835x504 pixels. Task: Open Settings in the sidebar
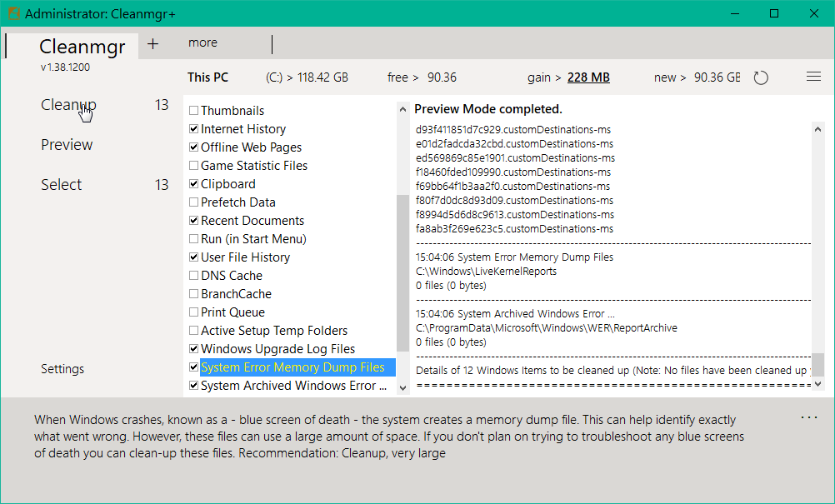pyautogui.click(x=62, y=369)
